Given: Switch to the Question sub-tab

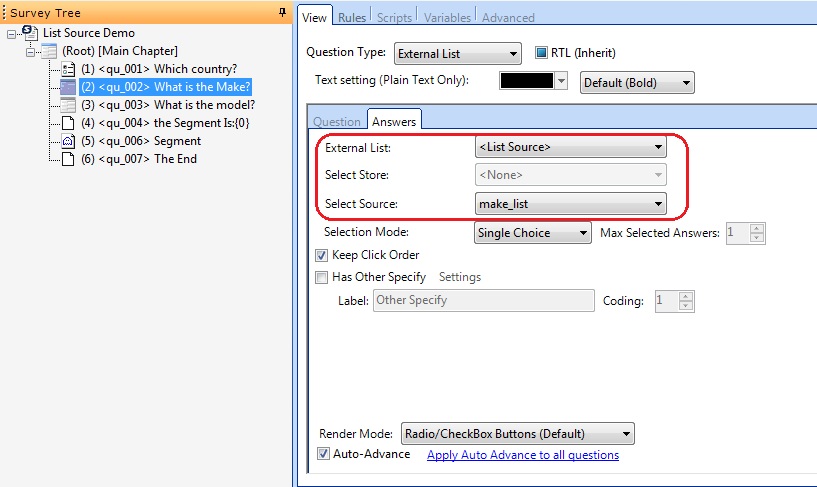Looking at the screenshot, I should tap(337, 121).
